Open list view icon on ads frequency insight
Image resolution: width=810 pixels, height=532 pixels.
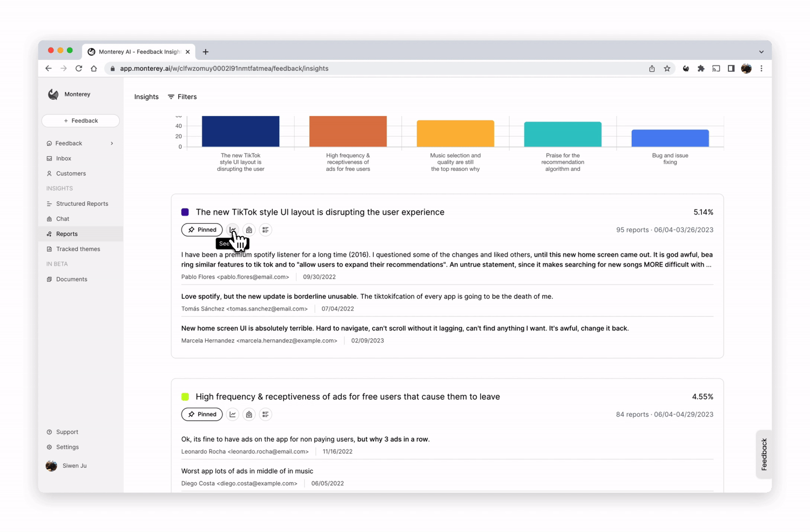coord(265,414)
